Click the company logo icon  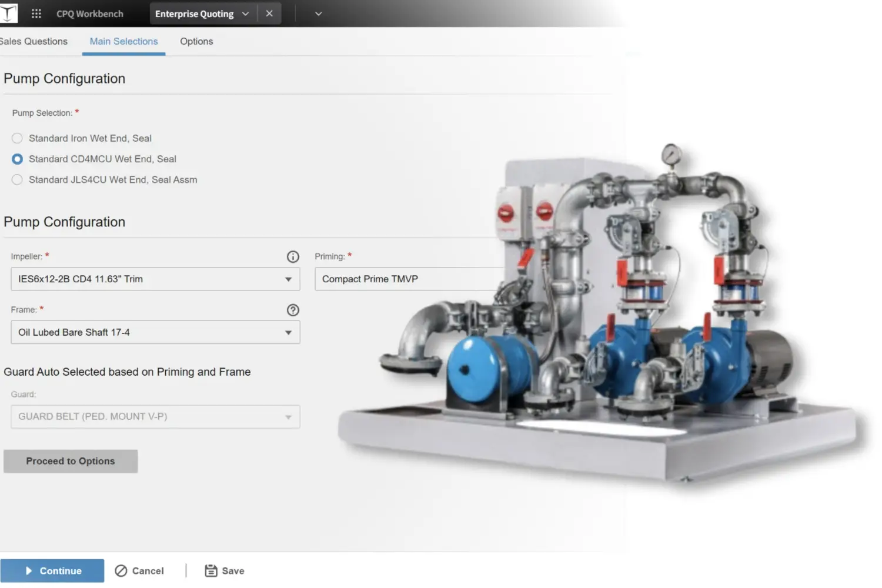[8, 13]
